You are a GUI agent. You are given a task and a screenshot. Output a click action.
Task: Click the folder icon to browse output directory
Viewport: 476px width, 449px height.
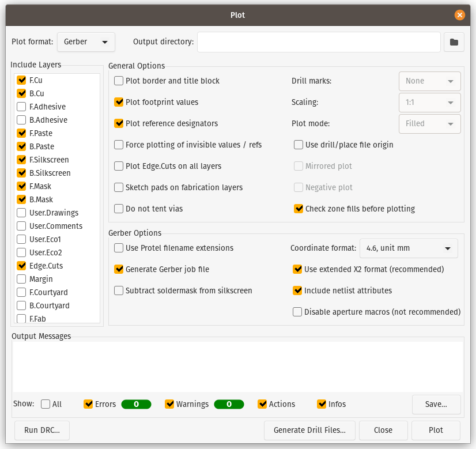point(454,42)
